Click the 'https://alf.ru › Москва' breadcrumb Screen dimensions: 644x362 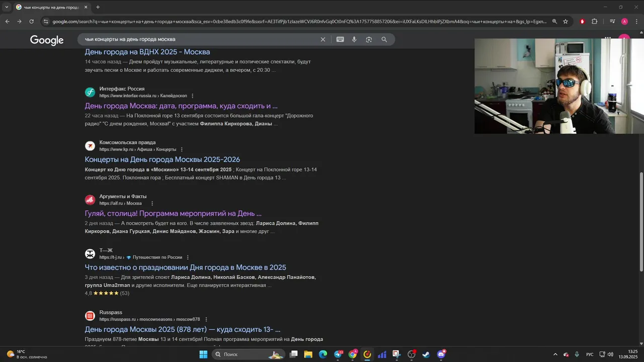pos(120,204)
